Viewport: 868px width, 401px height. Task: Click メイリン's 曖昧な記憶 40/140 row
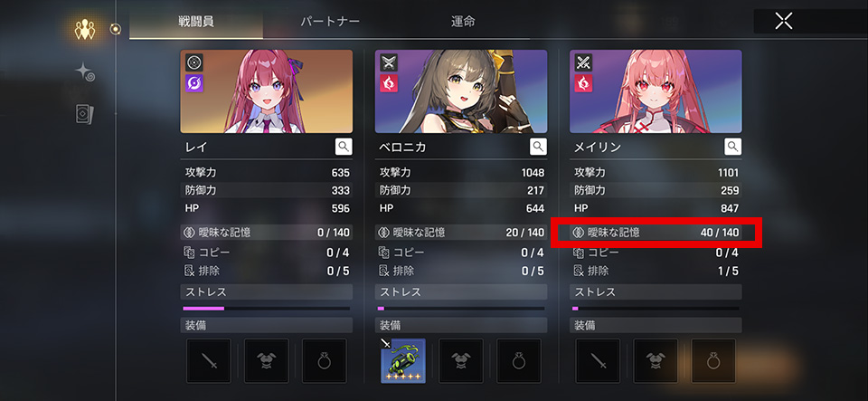tap(656, 232)
